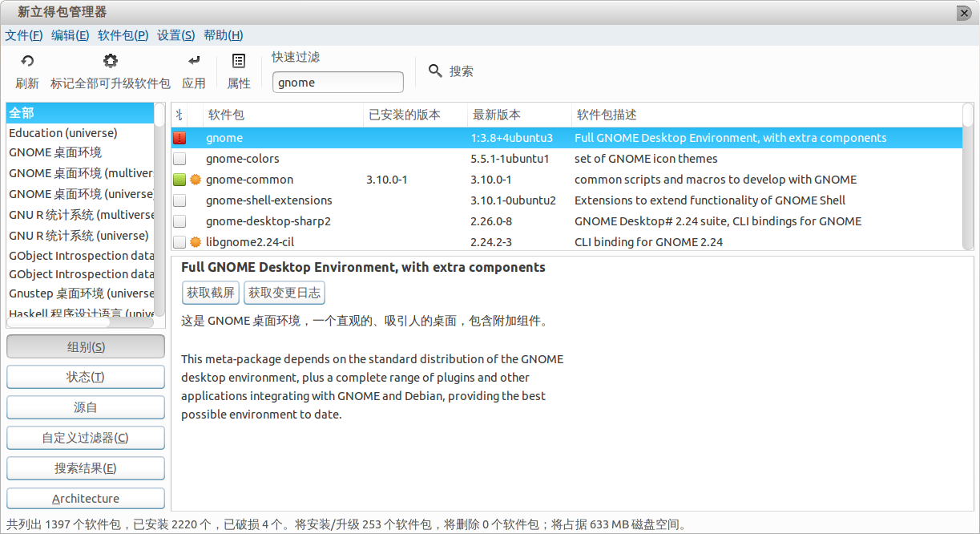
Task: Select GNOME 桌面环境 (multiverse) category
Action: tap(79, 173)
